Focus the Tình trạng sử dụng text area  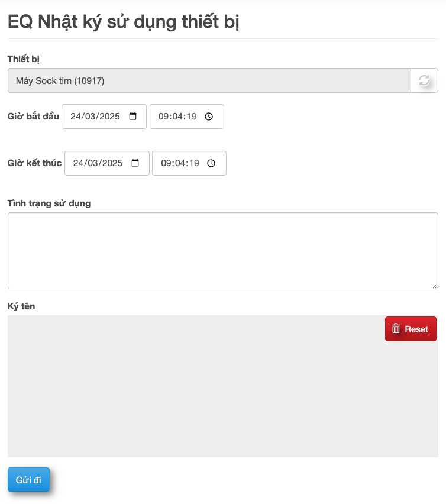[222, 251]
